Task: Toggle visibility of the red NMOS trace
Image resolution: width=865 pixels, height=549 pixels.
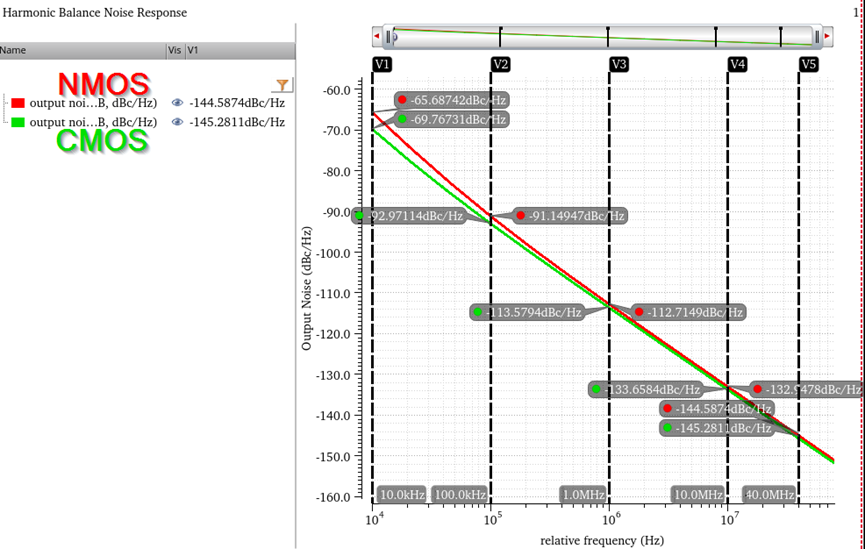Action: point(178,102)
